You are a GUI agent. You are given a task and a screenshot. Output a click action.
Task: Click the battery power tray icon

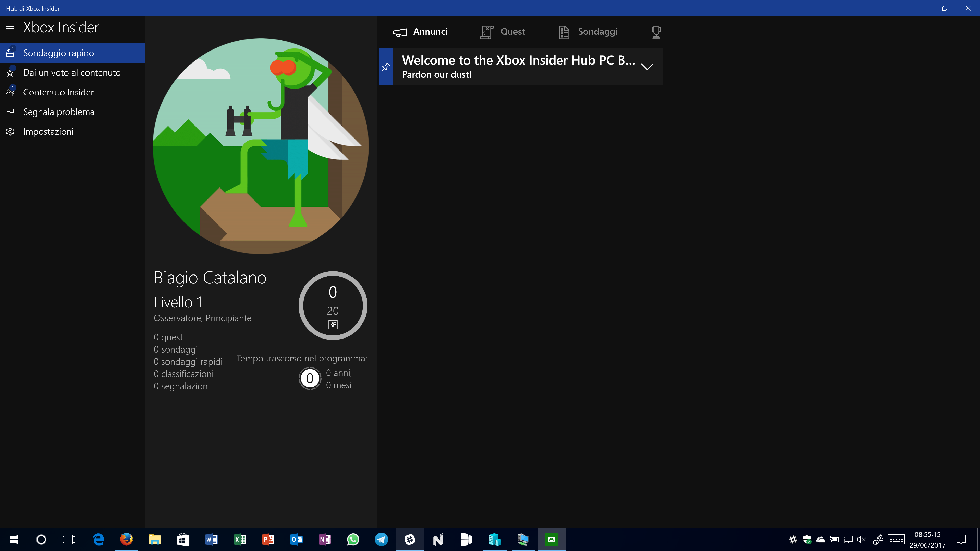(x=834, y=539)
